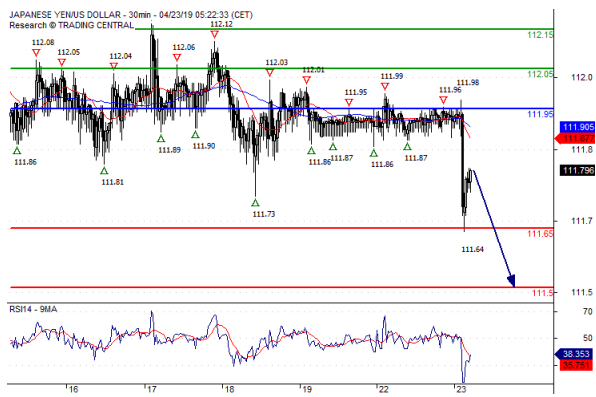The height and width of the screenshot is (397, 596).
Task: Select the red triangle marker at 112.03
Action: pos(269,73)
